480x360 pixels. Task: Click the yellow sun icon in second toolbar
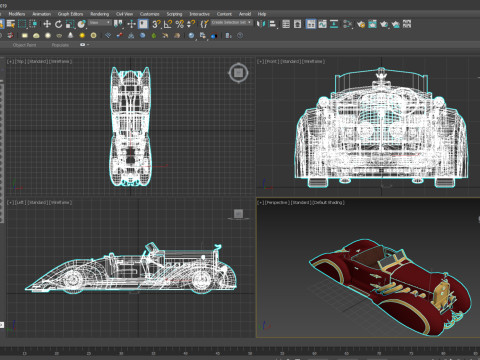(x=82, y=35)
